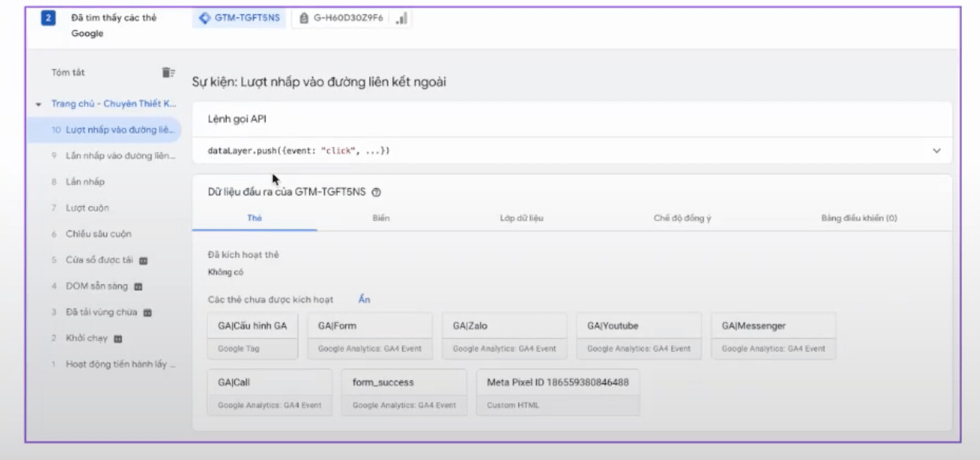Switch to the Lớp dữ liệu tab
980x460 pixels.
(522, 218)
